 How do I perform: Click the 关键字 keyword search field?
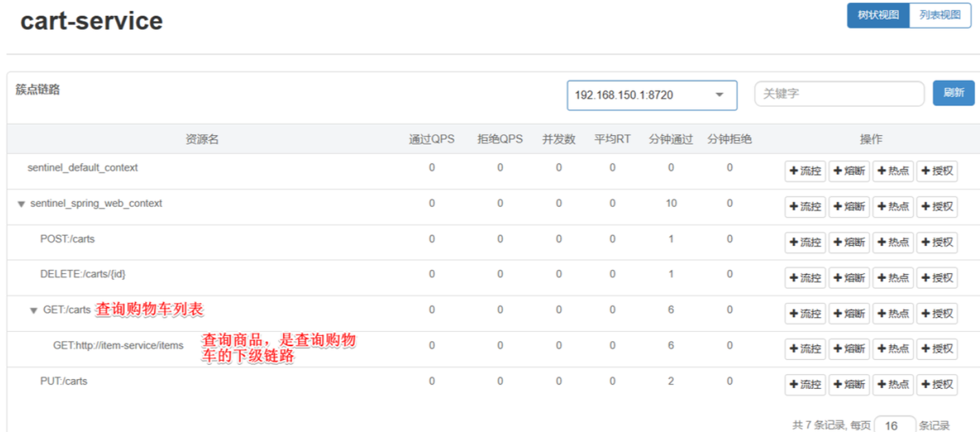839,93
